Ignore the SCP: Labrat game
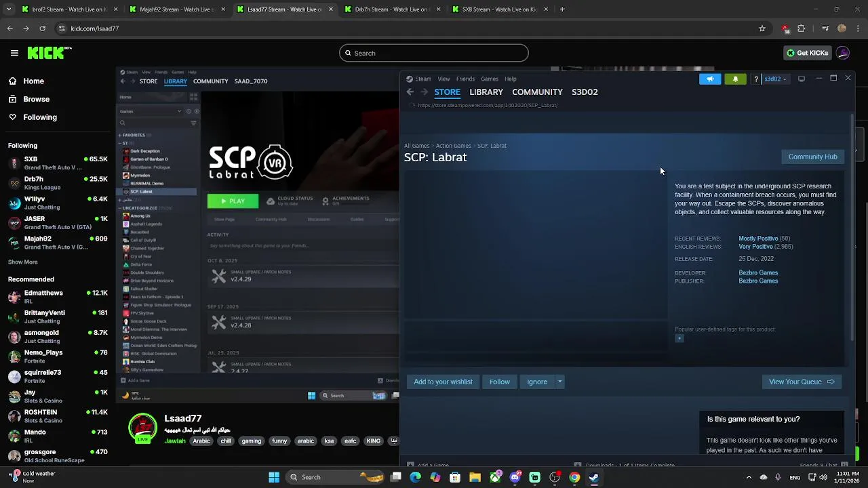The width and height of the screenshot is (868, 488). coord(537,382)
